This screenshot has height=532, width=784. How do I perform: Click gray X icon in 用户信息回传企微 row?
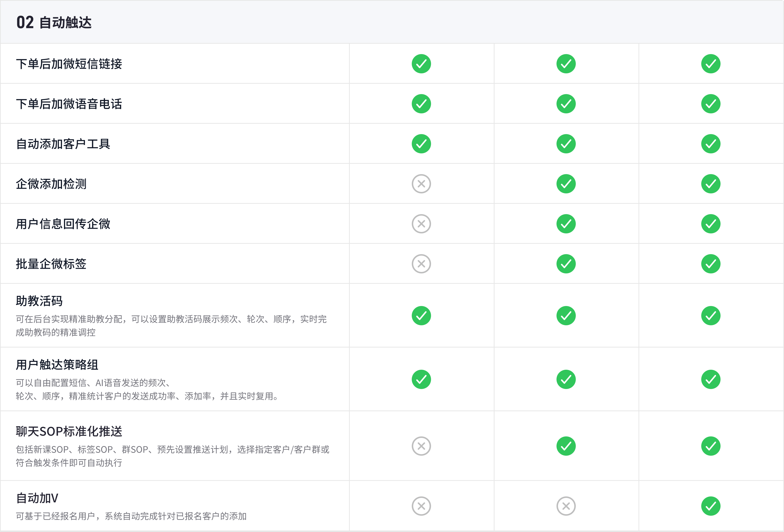pyautogui.click(x=421, y=224)
